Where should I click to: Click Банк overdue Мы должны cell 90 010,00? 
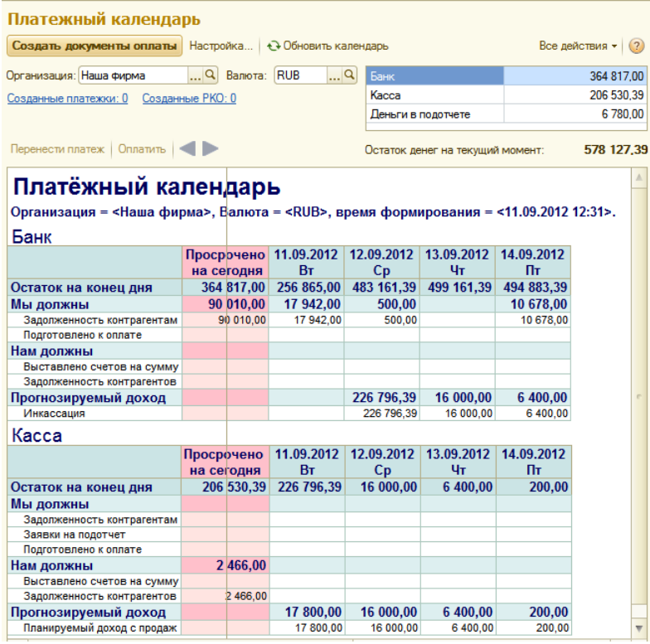[x=226, y=304]
